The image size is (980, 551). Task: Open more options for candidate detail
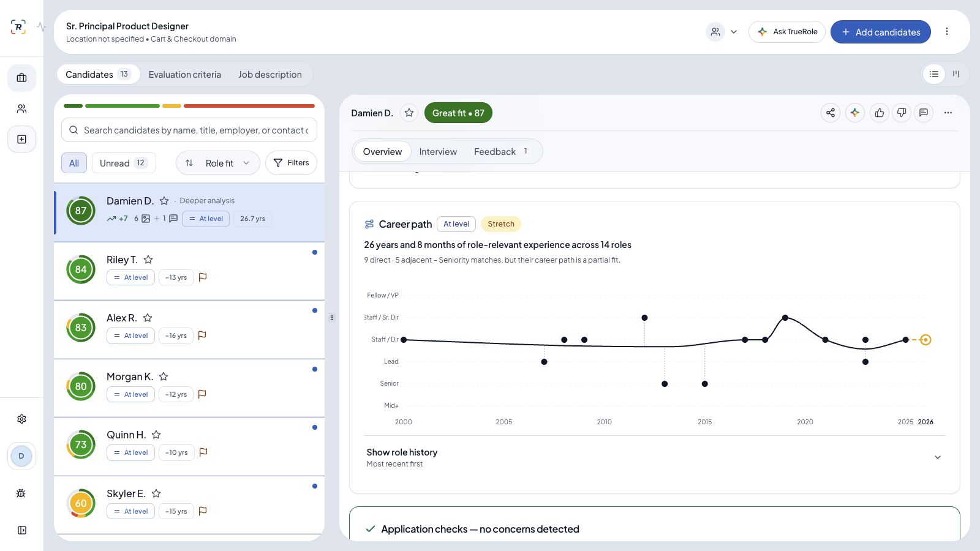click(x=948, y=113)
